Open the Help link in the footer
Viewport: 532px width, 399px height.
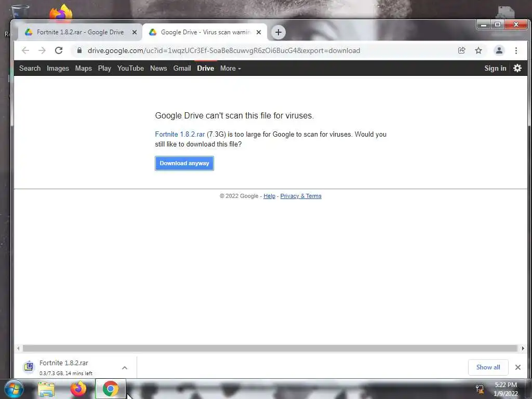[x=270, y=196]
